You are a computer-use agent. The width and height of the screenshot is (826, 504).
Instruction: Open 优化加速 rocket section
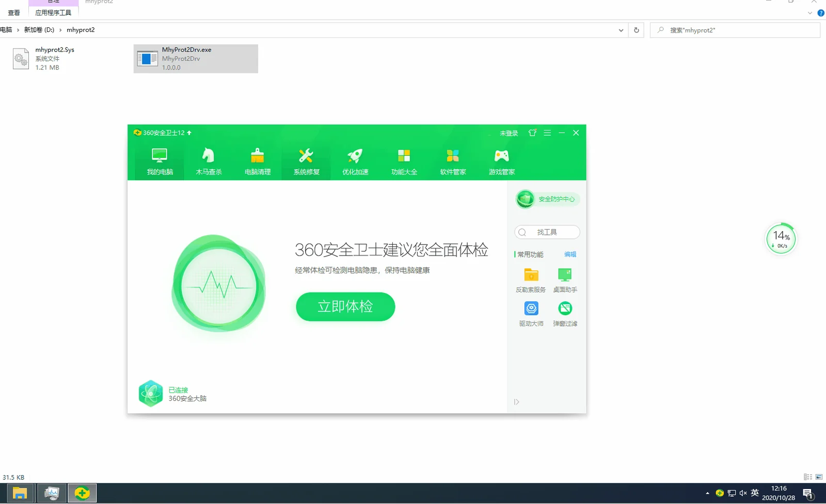(355, 161)
